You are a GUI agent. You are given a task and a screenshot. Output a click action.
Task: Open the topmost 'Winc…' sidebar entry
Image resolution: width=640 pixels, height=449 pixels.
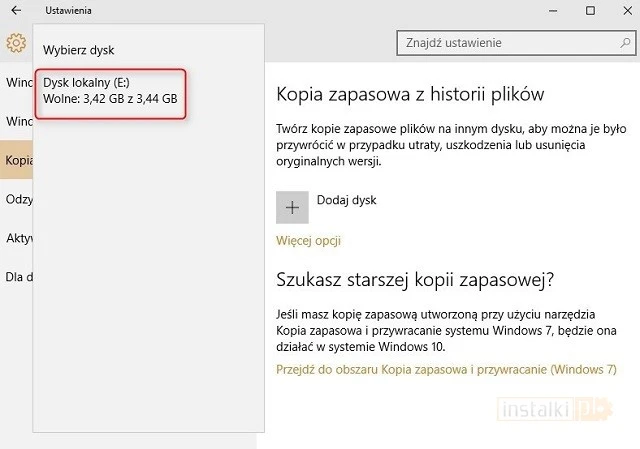(17, 82)
